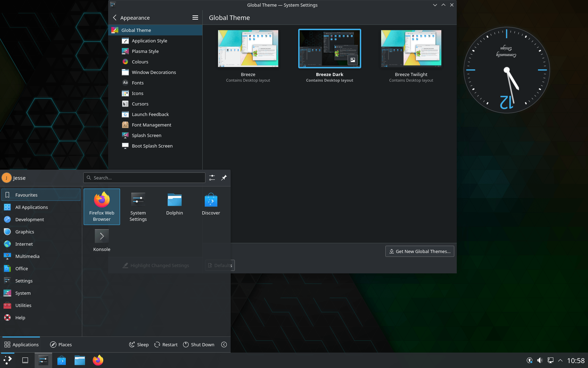
Task: Open volume control in system tray
Action: coord(540,360)
